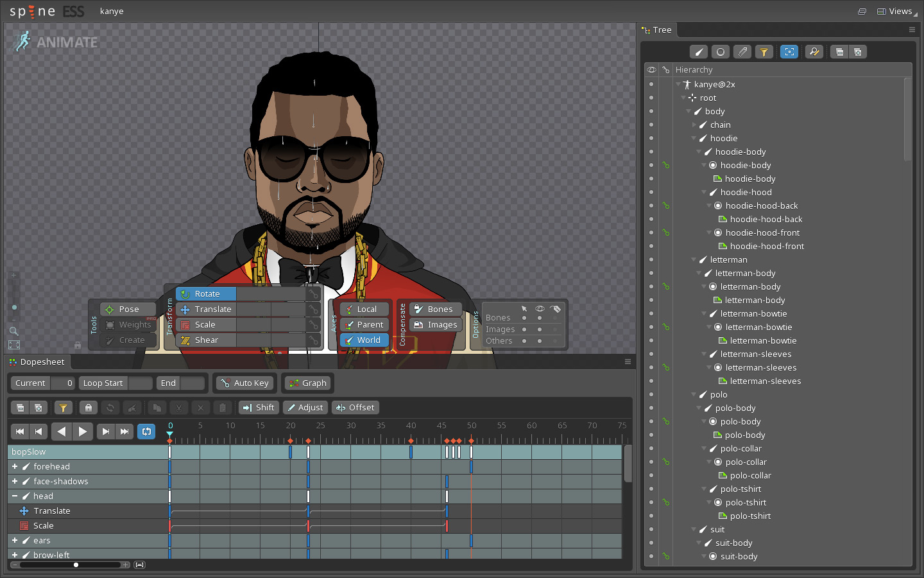Image resolution: width=924 pixels, height=578 pixels.
Task: Expand ears row in dopesheet
Action: tap(15, 541)
